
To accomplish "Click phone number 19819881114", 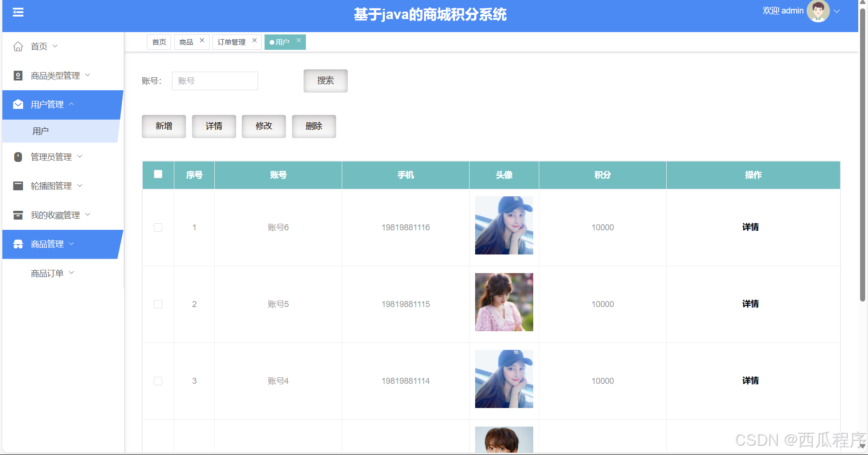I will (x=405, y=381).
